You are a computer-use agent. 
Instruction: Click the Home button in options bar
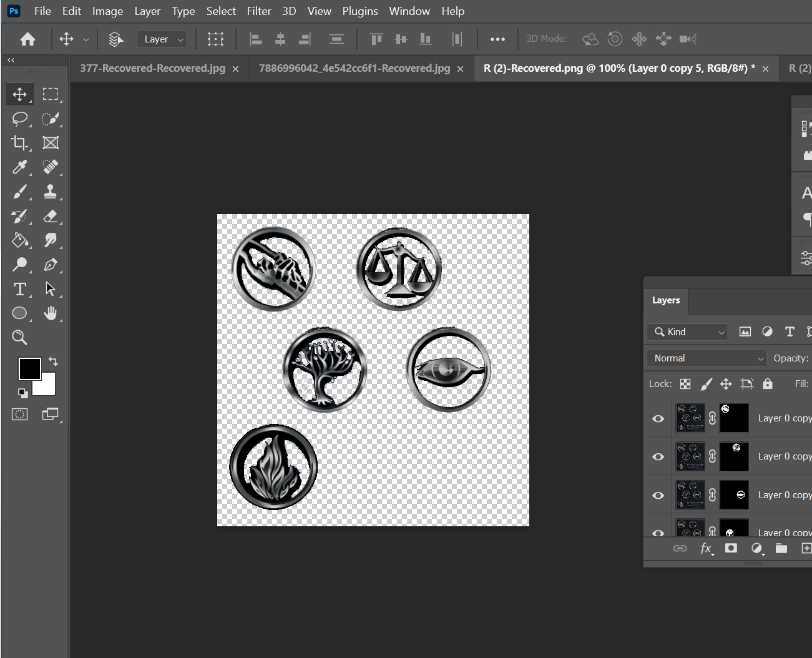pyautogui.click(x=27, y=39)
